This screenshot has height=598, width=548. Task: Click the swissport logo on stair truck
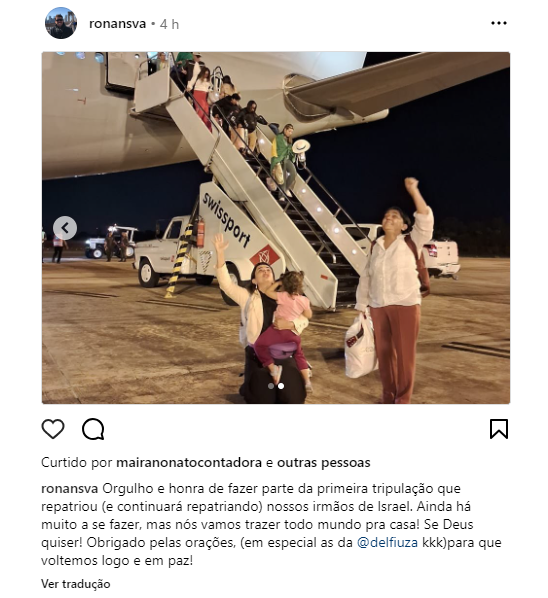(x=226, y=219)
